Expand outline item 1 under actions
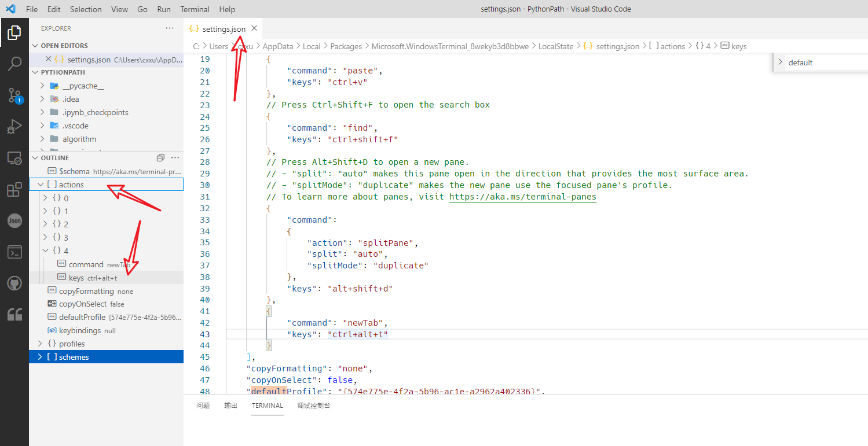This screenshot has width=868, height=446. tap(46, 211)
